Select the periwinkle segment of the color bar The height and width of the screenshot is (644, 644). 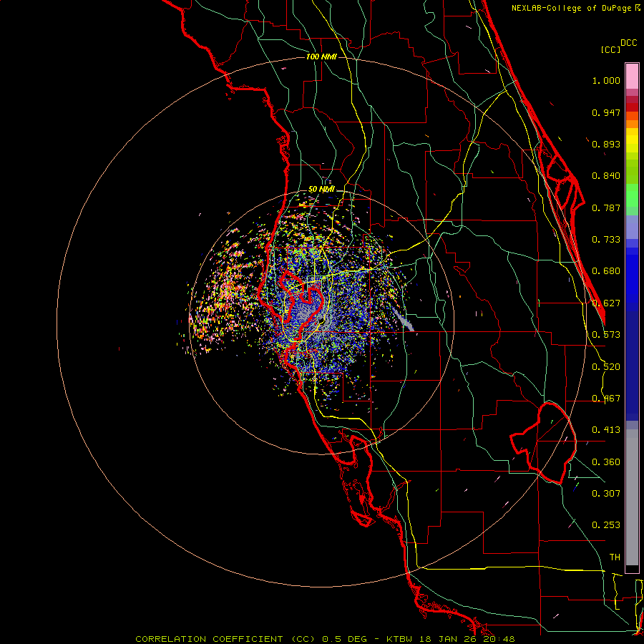point(632,227)
